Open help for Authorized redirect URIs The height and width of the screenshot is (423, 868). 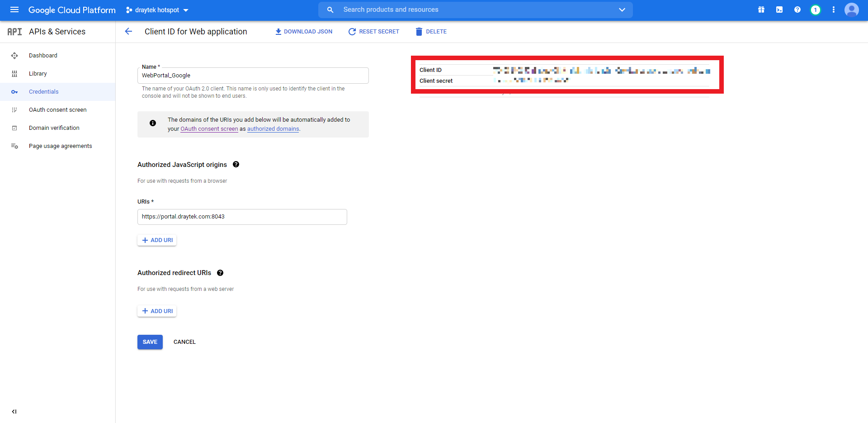(220, 273)
